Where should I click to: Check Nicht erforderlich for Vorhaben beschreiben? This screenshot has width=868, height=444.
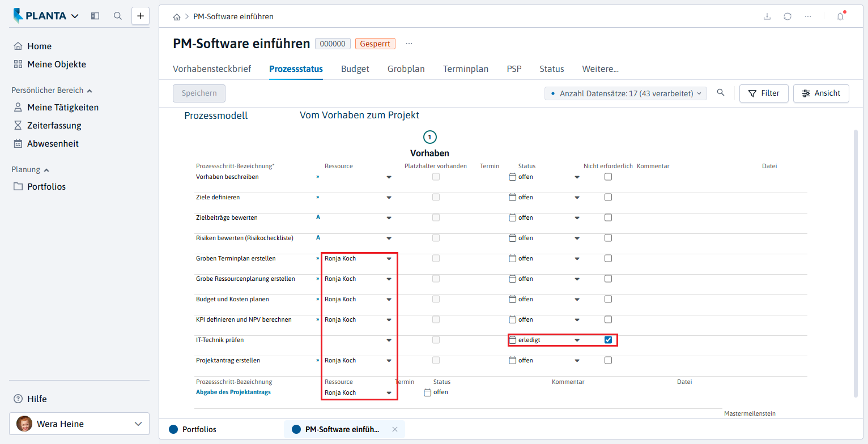[x=608, y=177]
